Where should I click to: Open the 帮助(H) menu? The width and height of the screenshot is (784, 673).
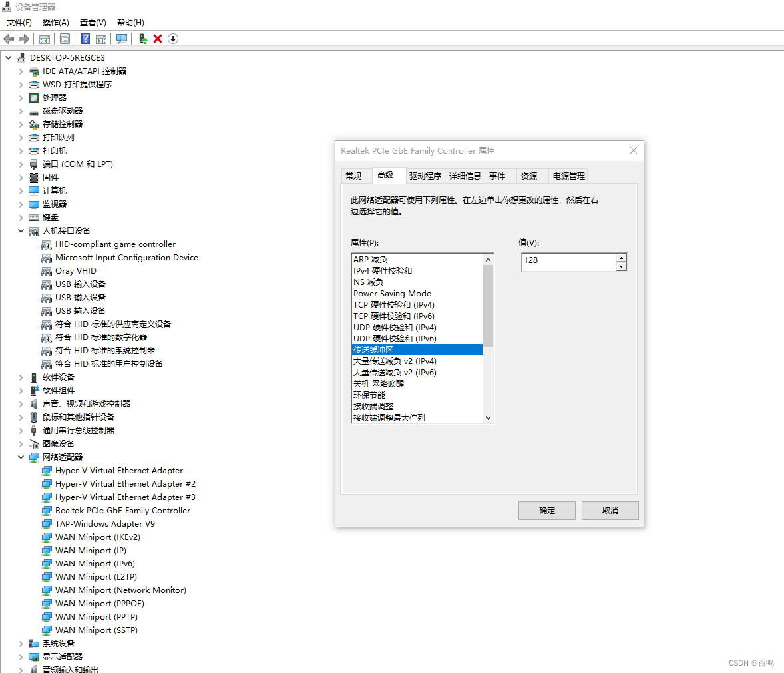pyautogui.click(x=130, y=23)
